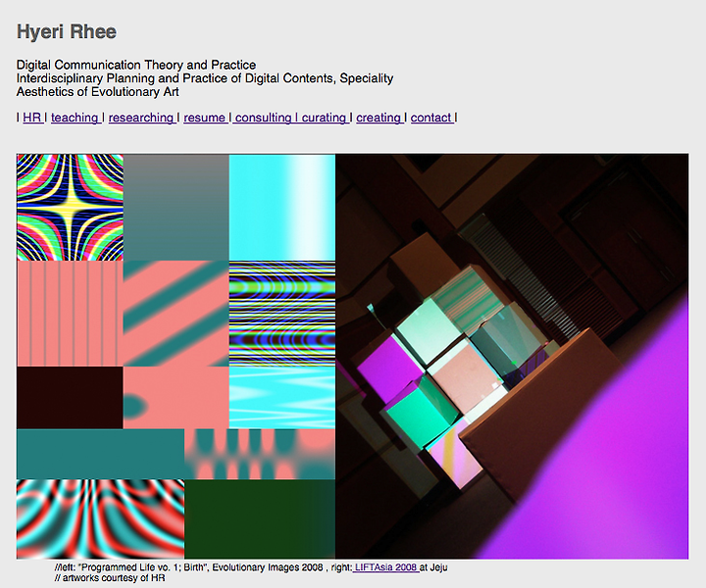Image resolution: width=706 pixels, height=588 pixels.
Task: Open the consulting | curating link
Action: 291,118
